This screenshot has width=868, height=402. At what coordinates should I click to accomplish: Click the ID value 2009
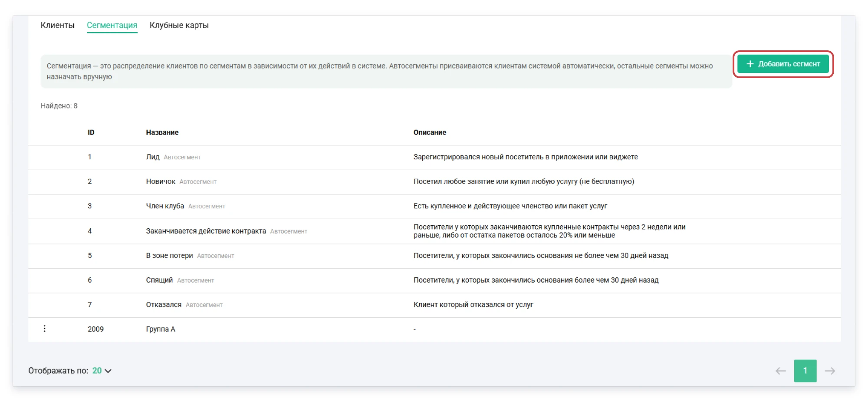pos(95,329)
